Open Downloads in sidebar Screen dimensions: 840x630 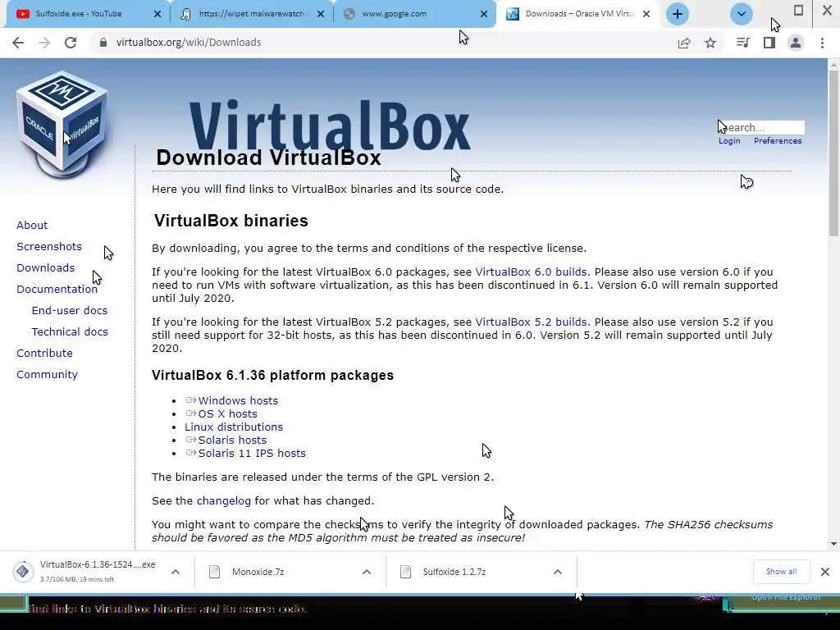click(x=46, y=268)
